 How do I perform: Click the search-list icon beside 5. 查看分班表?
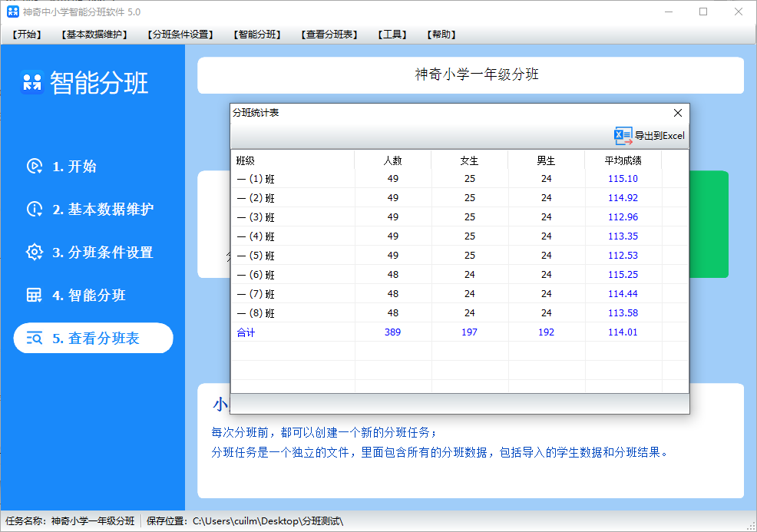click(35, 338)
